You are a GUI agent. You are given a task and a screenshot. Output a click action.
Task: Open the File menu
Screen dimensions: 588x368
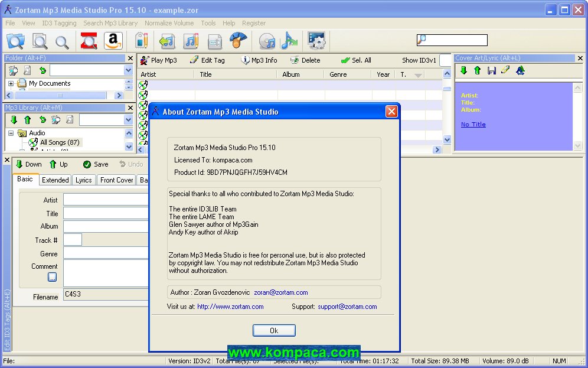tap(10, 23)
